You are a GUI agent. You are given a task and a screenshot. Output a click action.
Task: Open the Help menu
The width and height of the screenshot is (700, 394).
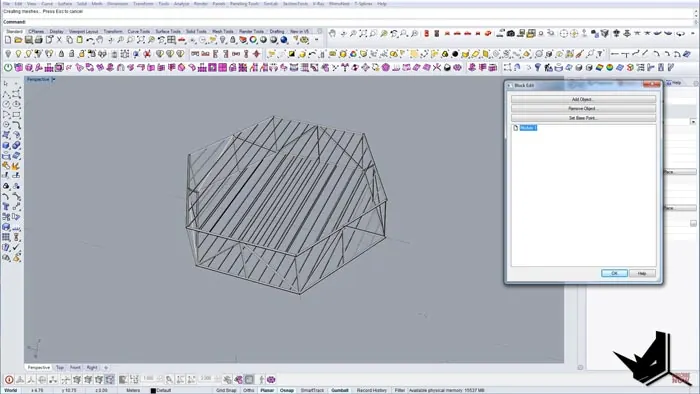382,4
